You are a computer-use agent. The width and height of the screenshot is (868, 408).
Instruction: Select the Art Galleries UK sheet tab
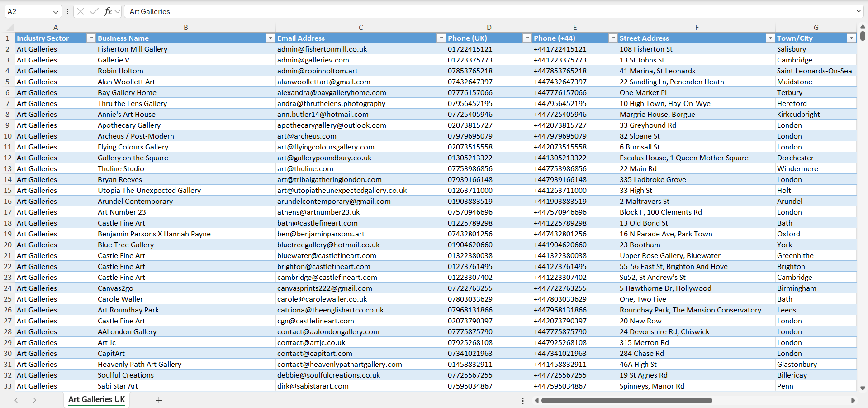click(96, 399)
